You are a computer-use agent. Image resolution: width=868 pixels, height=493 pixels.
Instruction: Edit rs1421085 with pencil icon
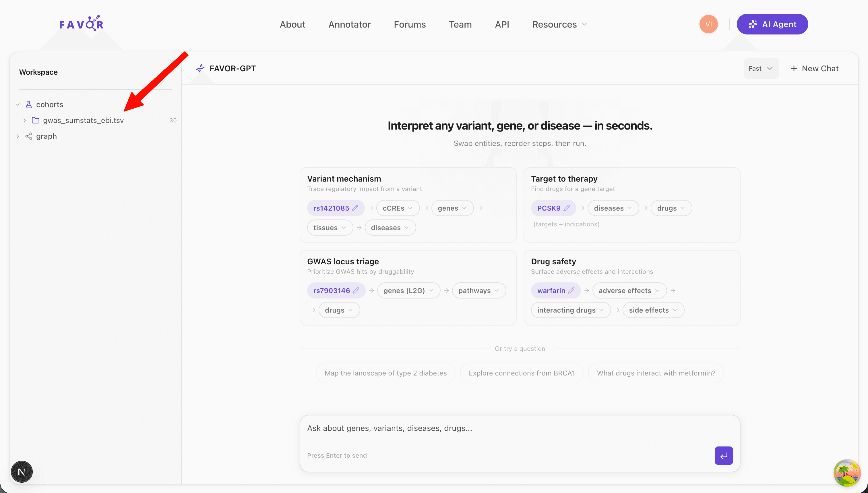click(x=355, y=208)
